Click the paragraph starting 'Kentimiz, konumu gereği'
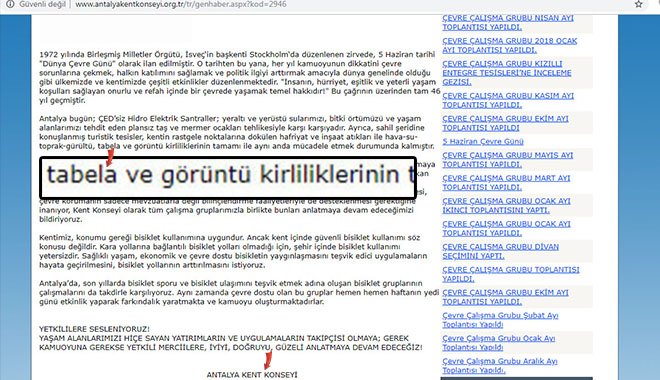This screenshot has height=380, width=660. [x=233, y=251]
